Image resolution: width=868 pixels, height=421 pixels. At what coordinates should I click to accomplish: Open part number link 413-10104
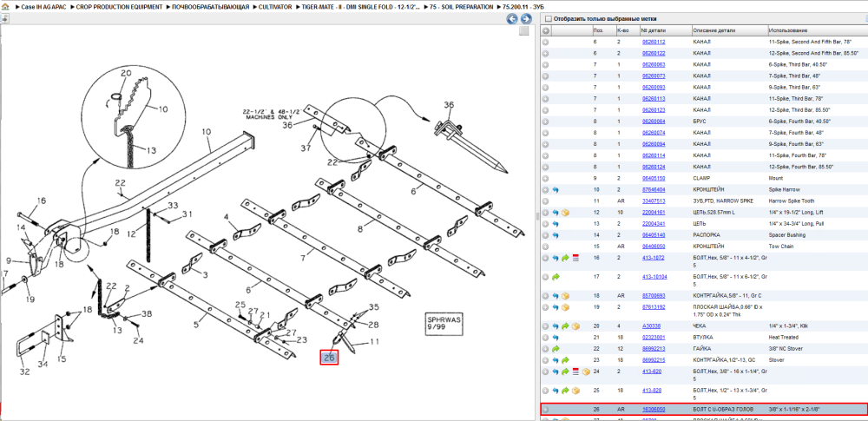(654, 276)
